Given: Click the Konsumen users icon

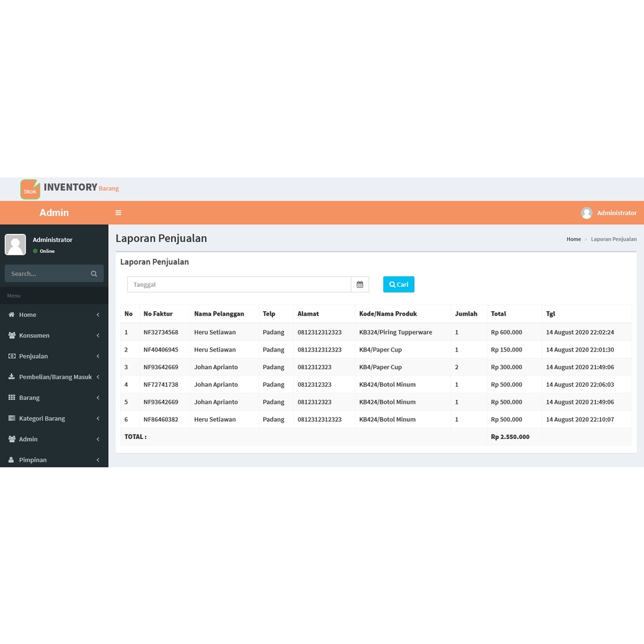Looking at the screenshot, I should 12,335.
